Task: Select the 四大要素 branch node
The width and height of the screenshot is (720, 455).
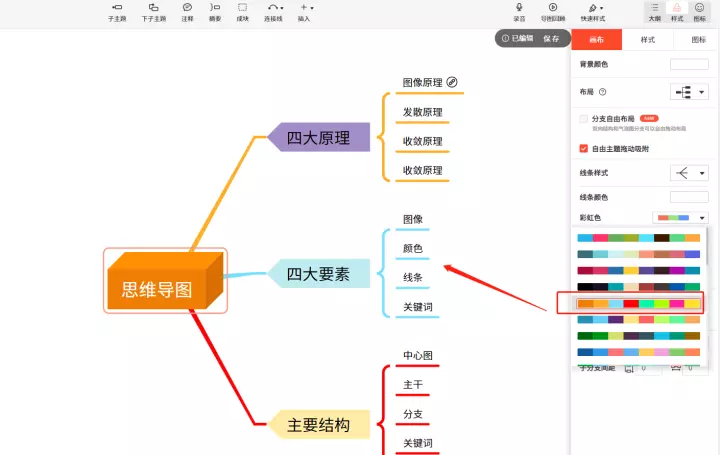Action: pyautogui.click(x=318, y=273)
